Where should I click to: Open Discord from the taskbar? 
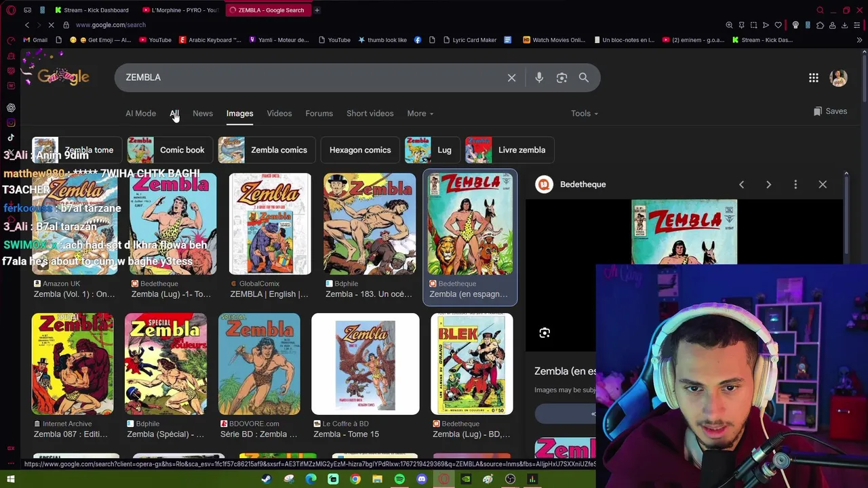pyautogui.click(x=422, y=479)
